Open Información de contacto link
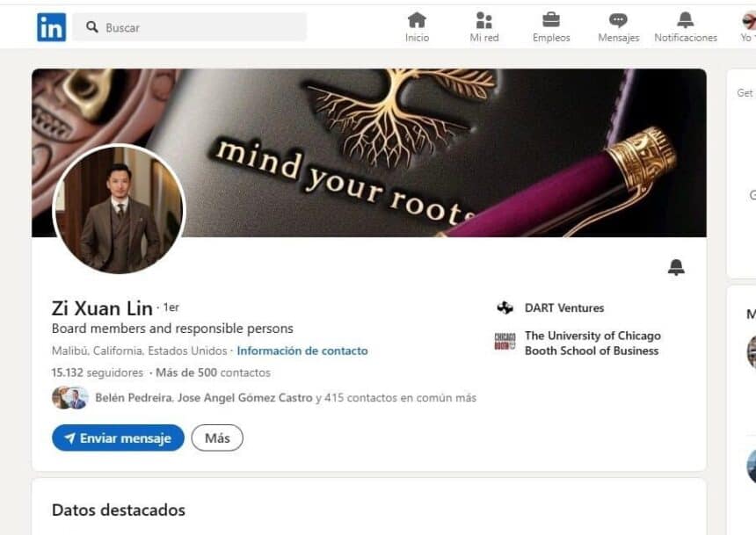Image resolution: width=756 pixels, height=535 pixels. click(x=302, y=351)
